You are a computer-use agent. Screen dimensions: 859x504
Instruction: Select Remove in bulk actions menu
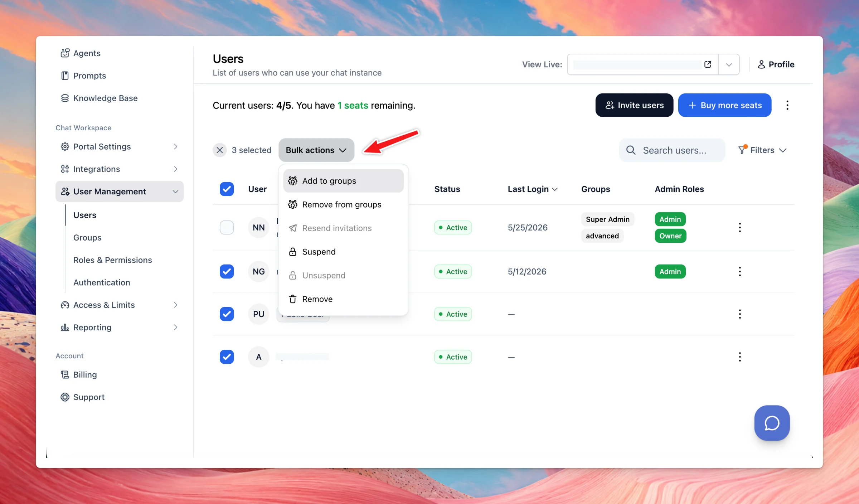pos(343,299)
